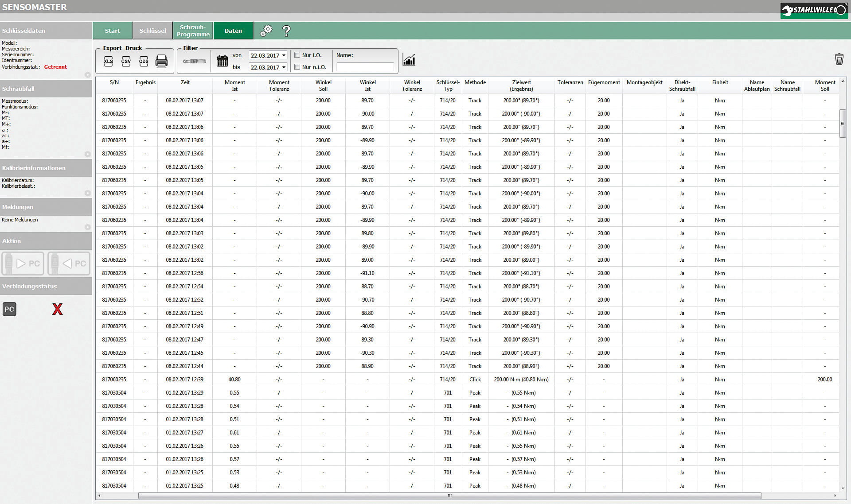Screen dimensions: 851x504
Task: Open the 'von' date dropdown
Action: point(284,55)
